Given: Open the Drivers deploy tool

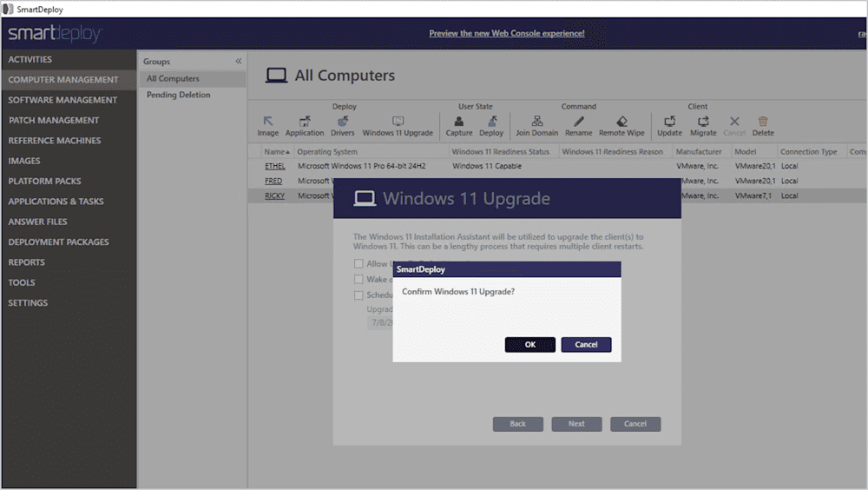Looking at the screenshot, I should point(343,122).
